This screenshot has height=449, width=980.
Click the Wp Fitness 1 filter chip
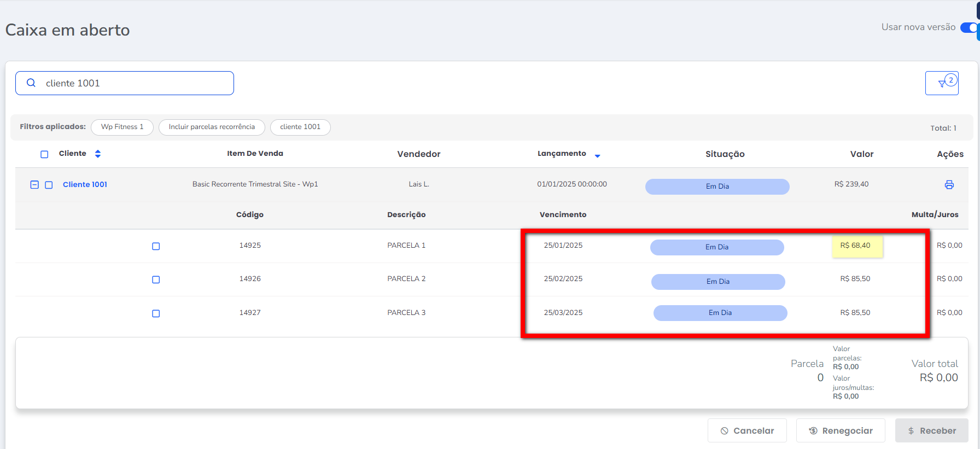click(x=122, y=127)
